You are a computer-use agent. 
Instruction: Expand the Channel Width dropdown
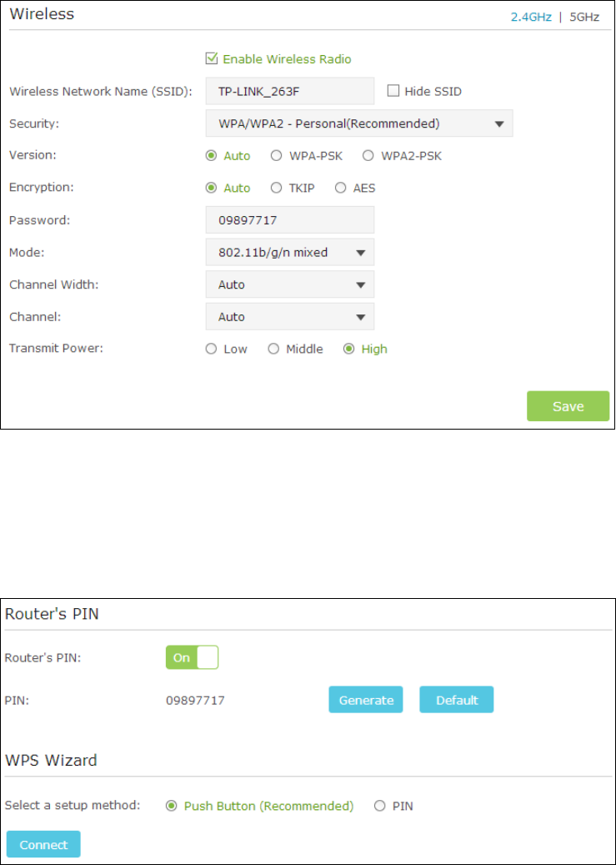tap(290, 284)
